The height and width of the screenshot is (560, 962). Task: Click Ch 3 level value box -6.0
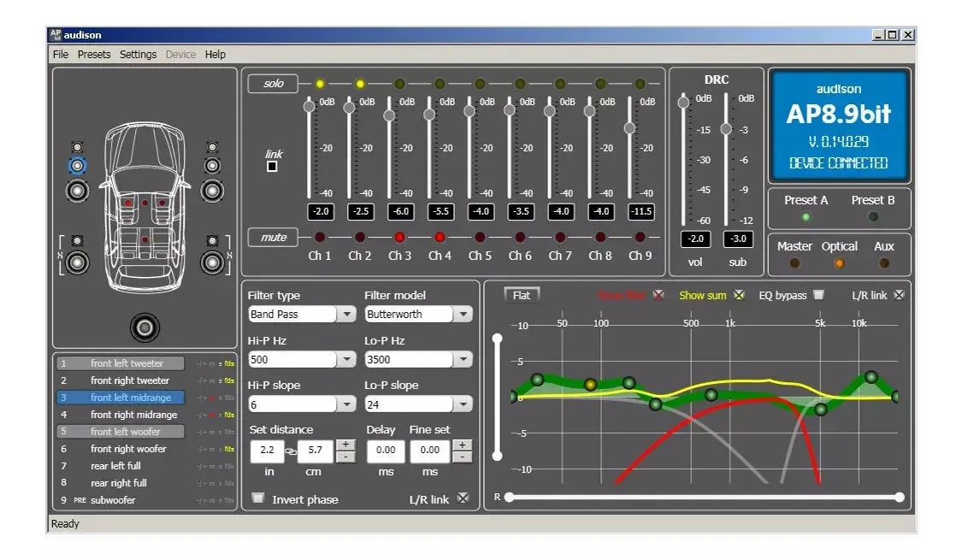click(x=401, y=212)
